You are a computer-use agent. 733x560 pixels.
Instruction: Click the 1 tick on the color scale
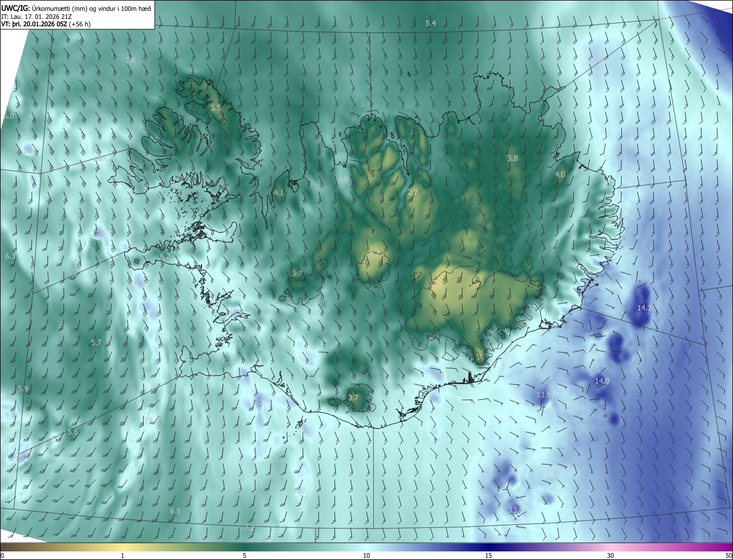(x=123, y=555)
